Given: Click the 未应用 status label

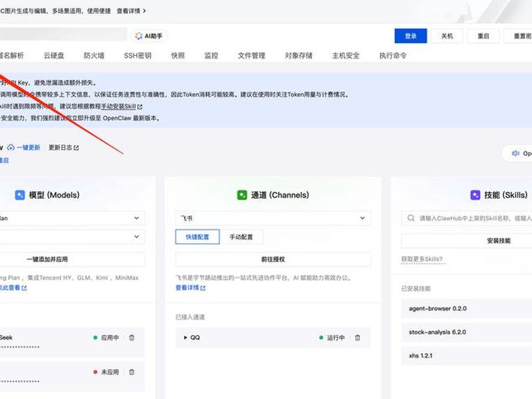Looking at the screenshot, I should [110, 372].
